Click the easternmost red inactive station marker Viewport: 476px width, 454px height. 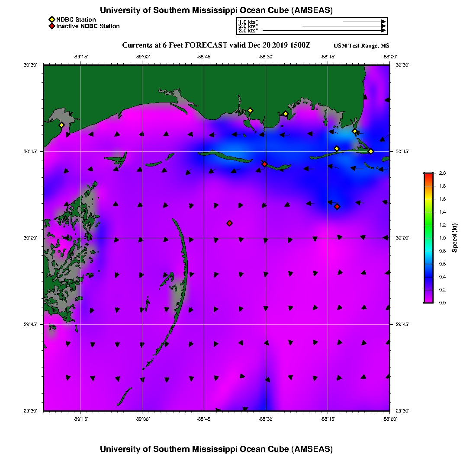[337, 207]
